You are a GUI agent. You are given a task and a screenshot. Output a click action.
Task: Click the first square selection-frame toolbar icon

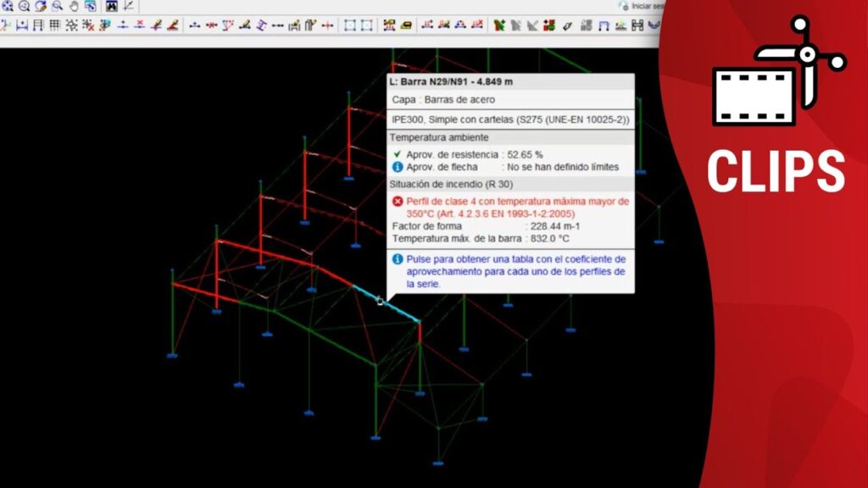pos(349,25)
